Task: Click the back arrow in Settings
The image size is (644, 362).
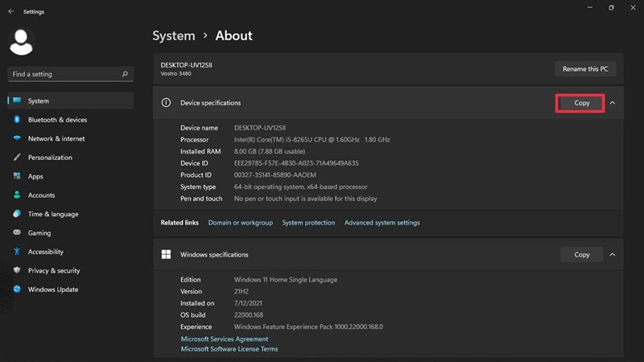Action: point(11,11)
